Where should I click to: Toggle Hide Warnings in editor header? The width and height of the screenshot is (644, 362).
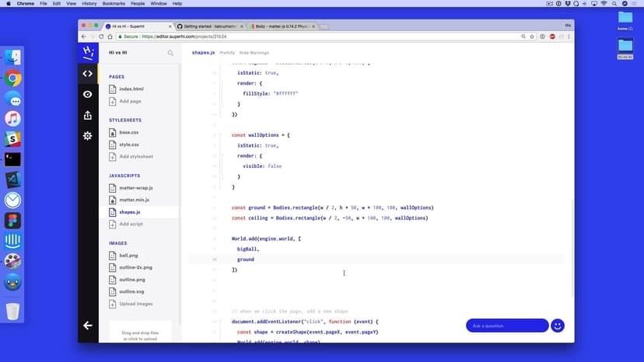254,53
